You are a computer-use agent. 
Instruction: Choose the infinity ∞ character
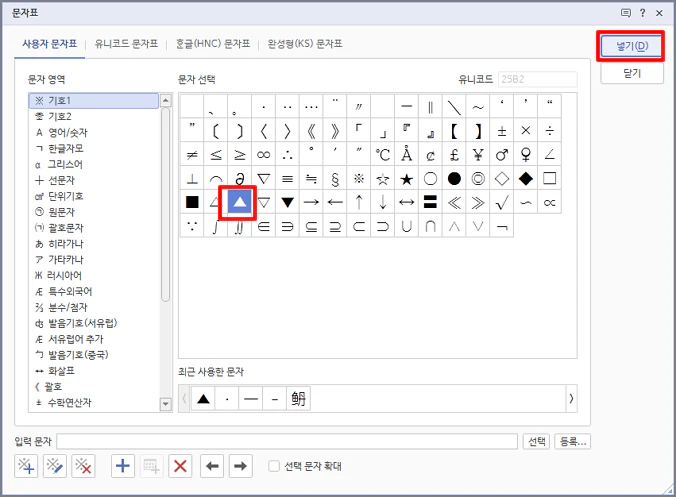263,154
